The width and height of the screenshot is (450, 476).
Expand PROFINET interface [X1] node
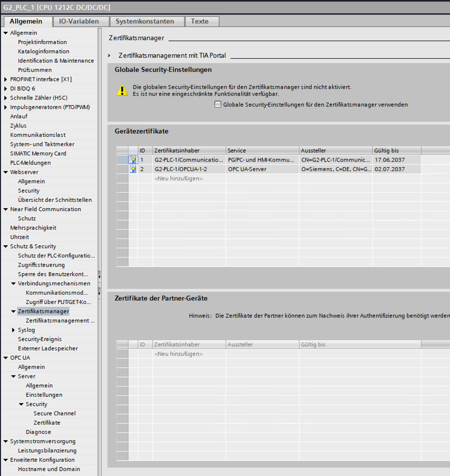(5, 79)
